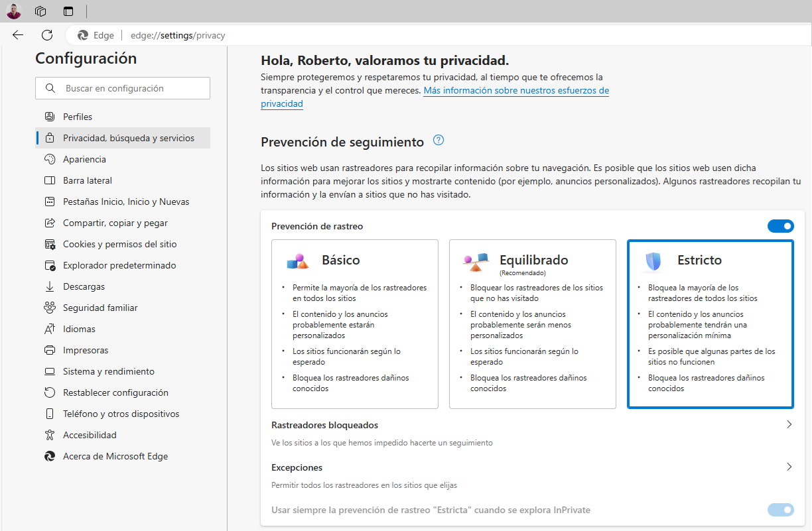The height and width of the screenshot is (531, 812).
Task: Click the help icon beside Prevención de seguimiento
Action: click(x=438, y=141)
